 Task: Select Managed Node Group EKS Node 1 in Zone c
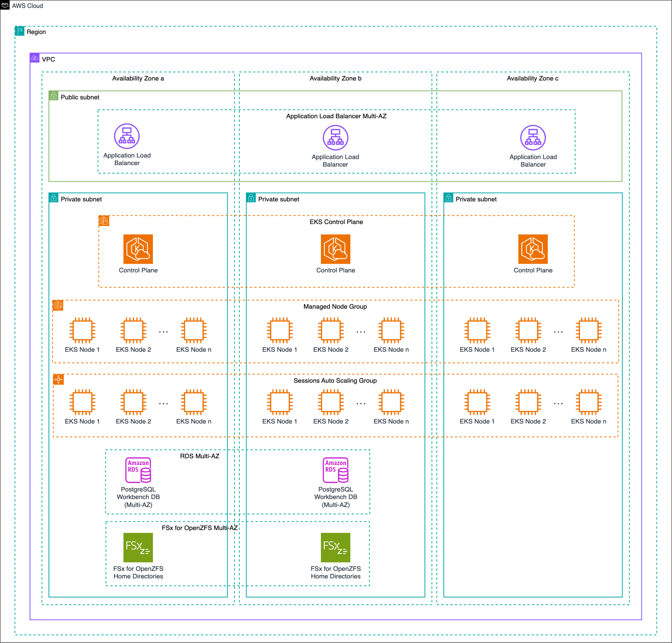click(x=477, y=330)
